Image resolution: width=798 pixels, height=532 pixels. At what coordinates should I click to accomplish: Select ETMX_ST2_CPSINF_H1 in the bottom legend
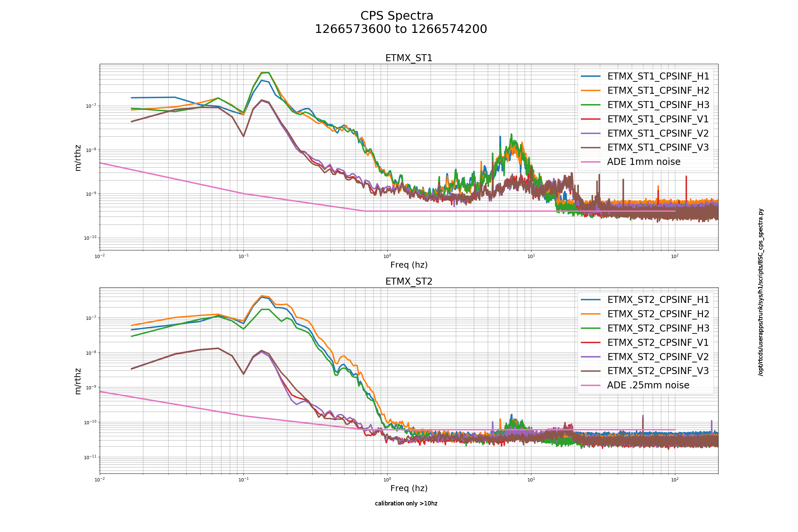tap(645, 300)
